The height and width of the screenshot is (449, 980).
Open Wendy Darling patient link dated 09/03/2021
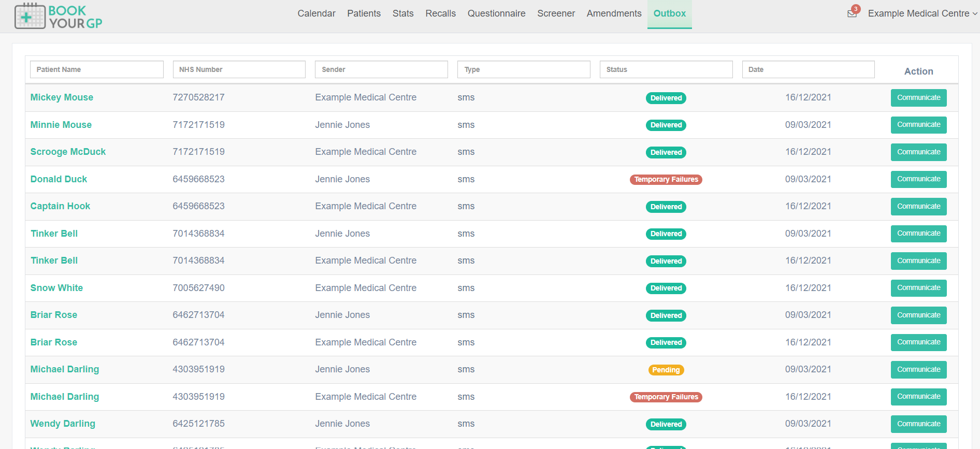tap(63, 424)
